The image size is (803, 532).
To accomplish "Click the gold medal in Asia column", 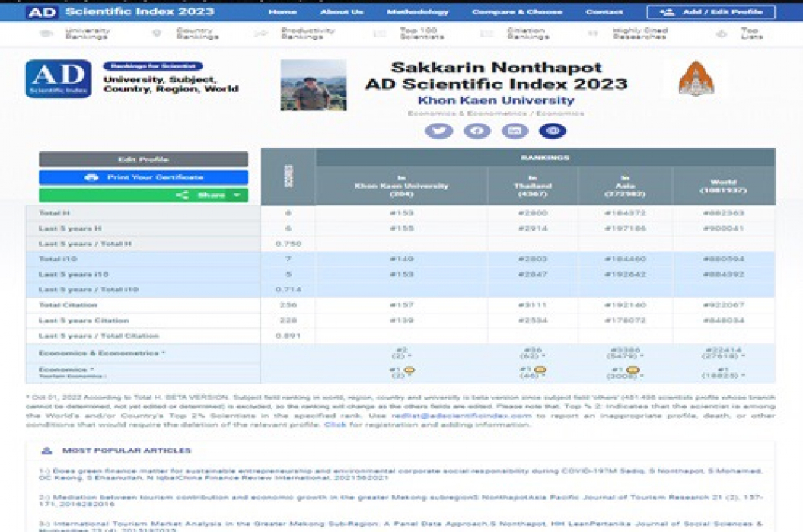I will [633, 370].
